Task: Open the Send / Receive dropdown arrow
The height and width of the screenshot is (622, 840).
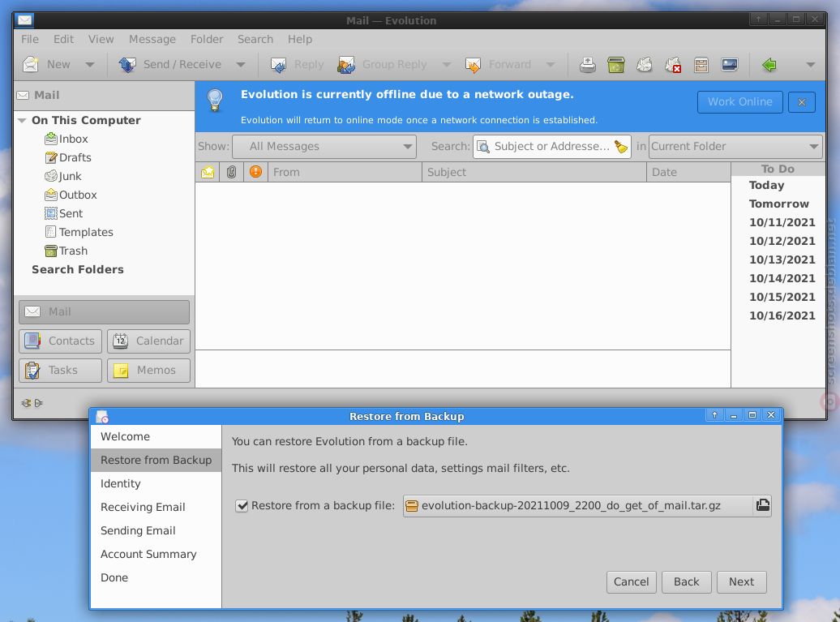Action: [x=241, y=65]
